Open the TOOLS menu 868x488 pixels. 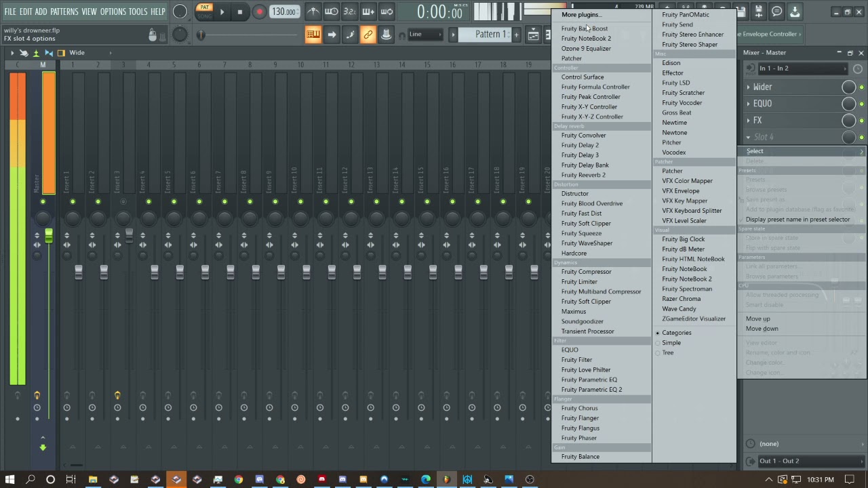138,12
